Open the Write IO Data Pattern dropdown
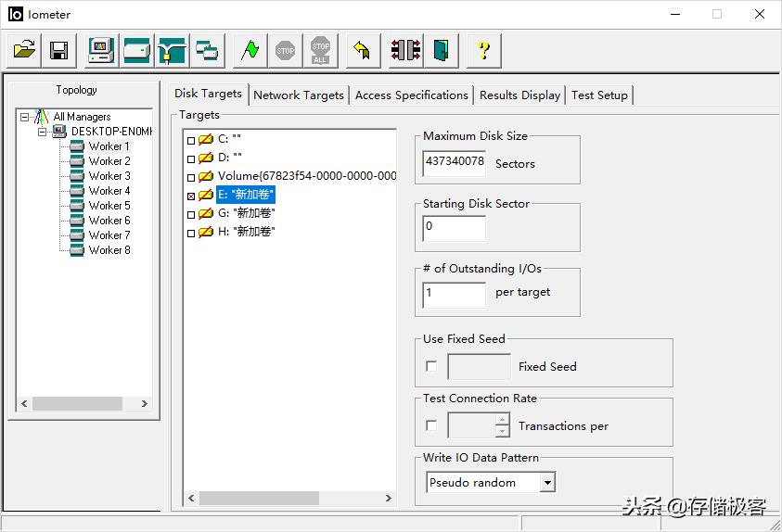This screenshot has height=532, width=782. [x=547, y=483]
